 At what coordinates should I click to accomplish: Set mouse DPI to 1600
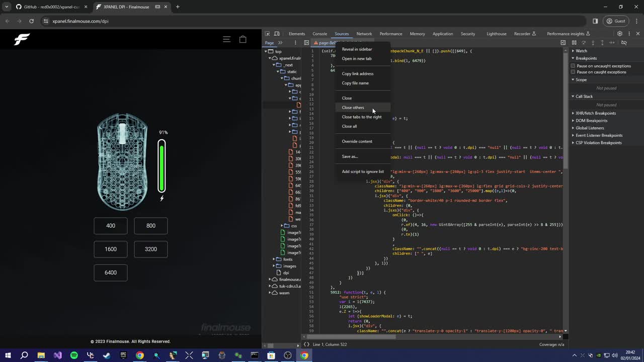(x=110, y=249)
